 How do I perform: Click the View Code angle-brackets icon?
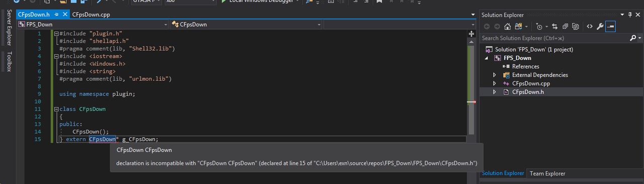590,27
